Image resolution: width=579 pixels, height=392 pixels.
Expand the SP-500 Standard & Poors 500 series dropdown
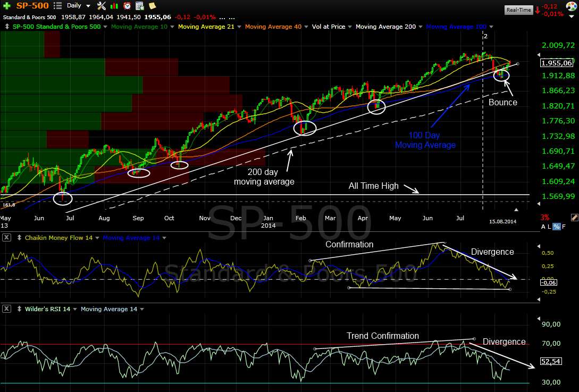pyautogui.click(x=105, y=27)
